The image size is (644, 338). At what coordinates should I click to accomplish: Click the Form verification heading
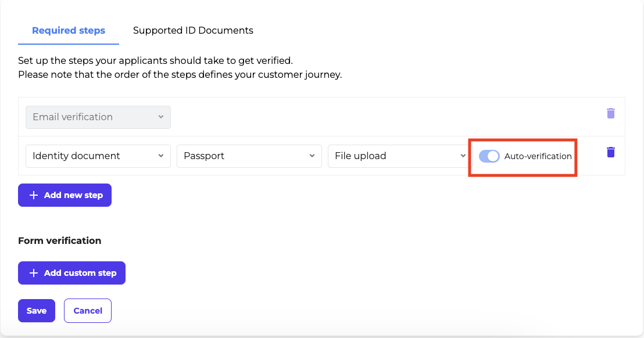(x=60, y=240)
